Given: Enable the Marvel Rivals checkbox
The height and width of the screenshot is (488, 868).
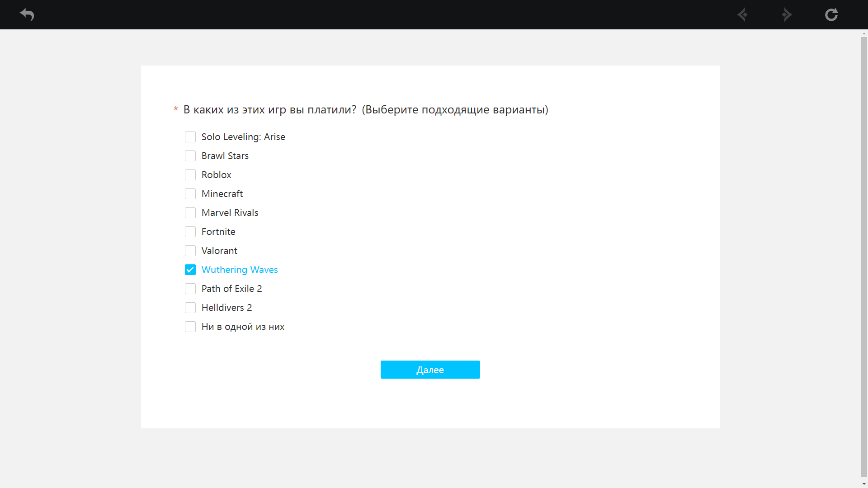Looking at the screenshot, I should pos(190,213).
